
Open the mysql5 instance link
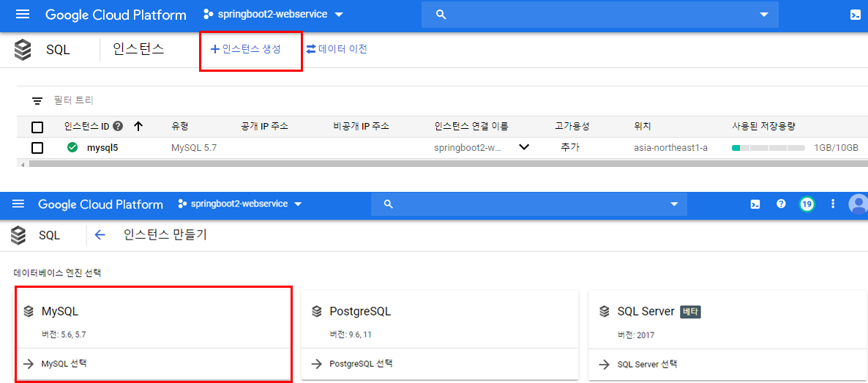(102, 148)
